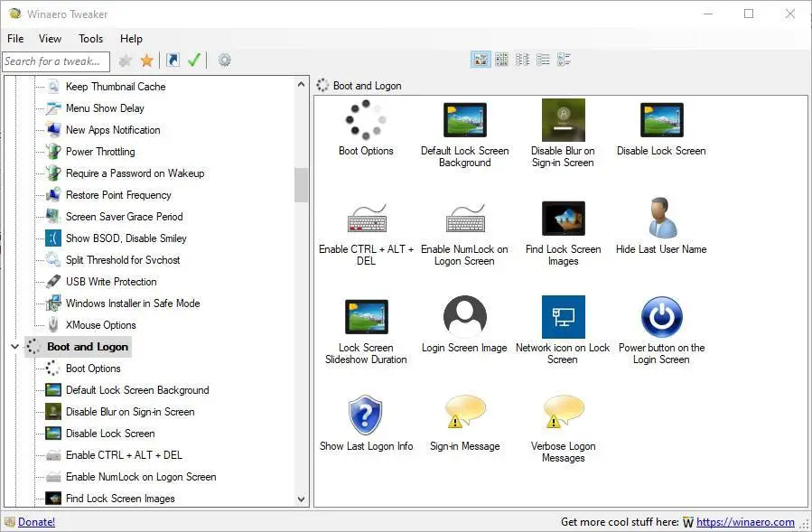Select XMouse Options in tree
This screenshot has width=812, height=532.
click(100, 325)
